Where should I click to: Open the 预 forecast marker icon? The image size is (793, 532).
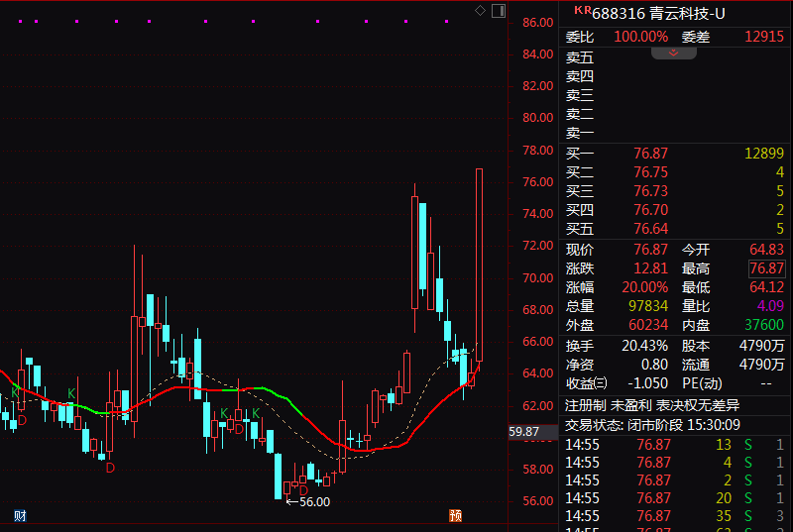[455, 515]
